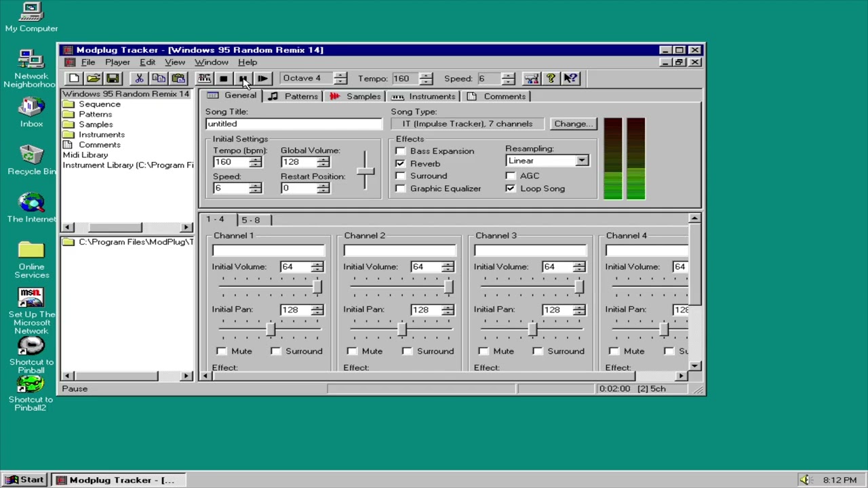Click the yellow question mark Help icon

[551, 79]
